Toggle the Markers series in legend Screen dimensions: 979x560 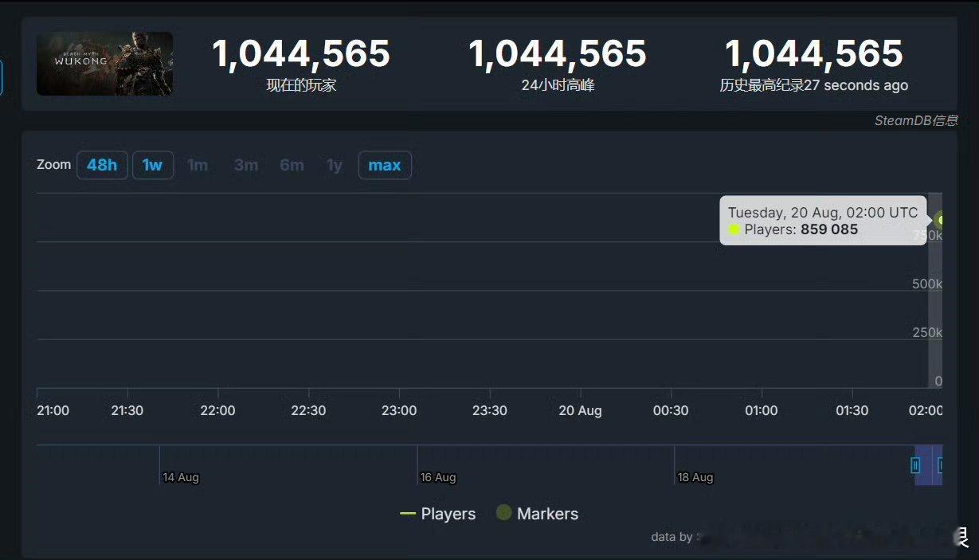pos(538,514)
